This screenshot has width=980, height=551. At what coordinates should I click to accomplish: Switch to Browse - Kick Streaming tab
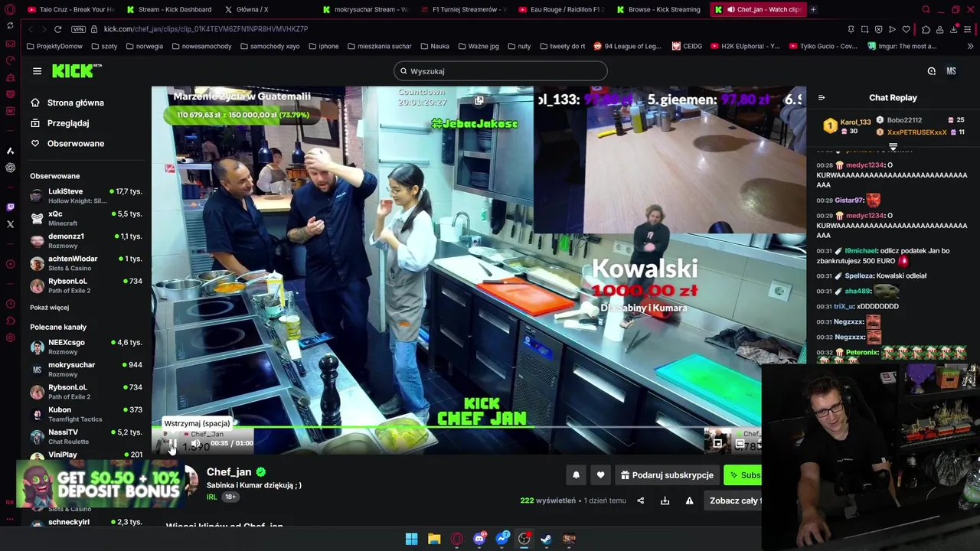(x=658, y=9)
